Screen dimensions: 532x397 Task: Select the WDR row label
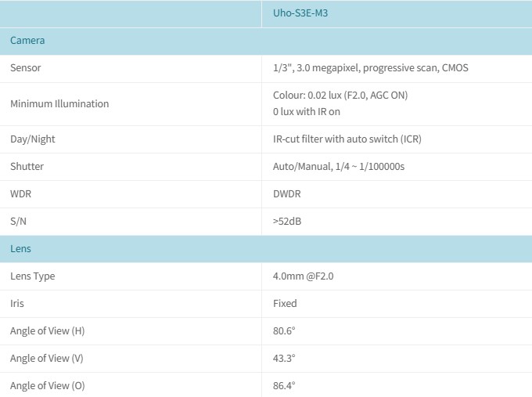point(20,193)
